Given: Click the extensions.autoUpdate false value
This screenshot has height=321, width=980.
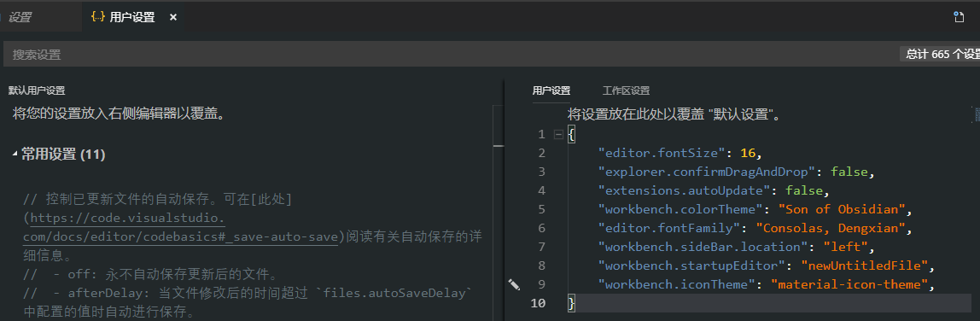Looking at the screenshot, I should click(804, 190).
